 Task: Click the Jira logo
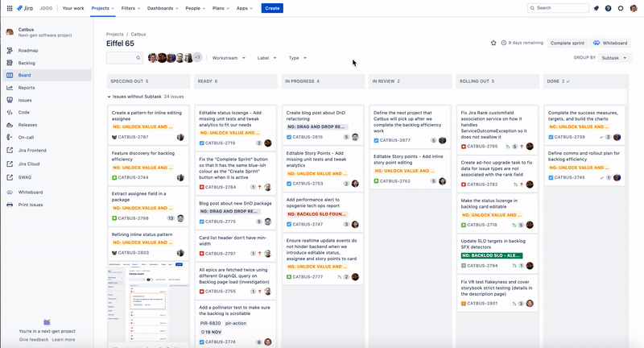tap(25, 8)
